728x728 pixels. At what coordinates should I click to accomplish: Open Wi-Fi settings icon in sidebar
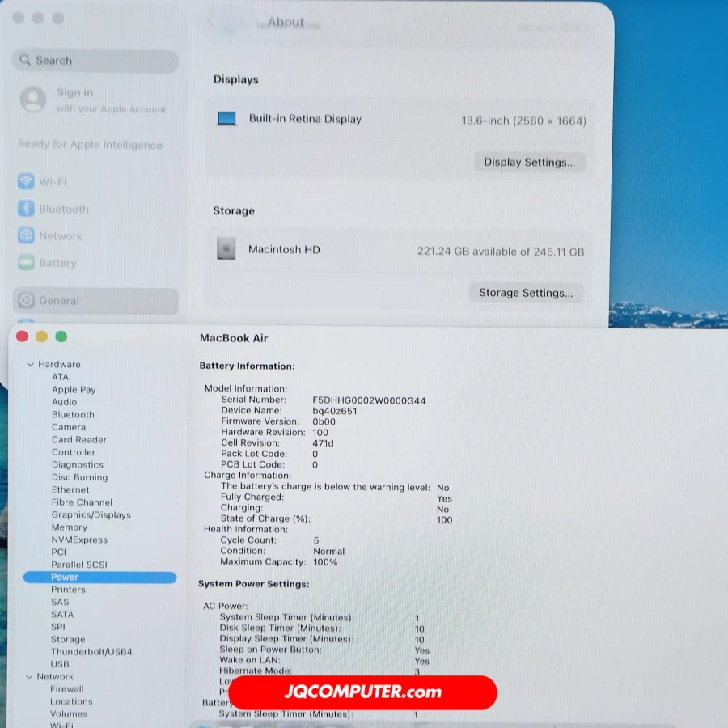point(26,182)
